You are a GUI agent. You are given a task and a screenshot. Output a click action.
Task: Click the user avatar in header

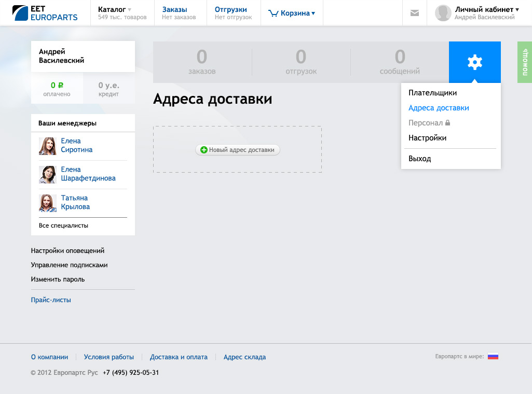[x=443, y=13]
